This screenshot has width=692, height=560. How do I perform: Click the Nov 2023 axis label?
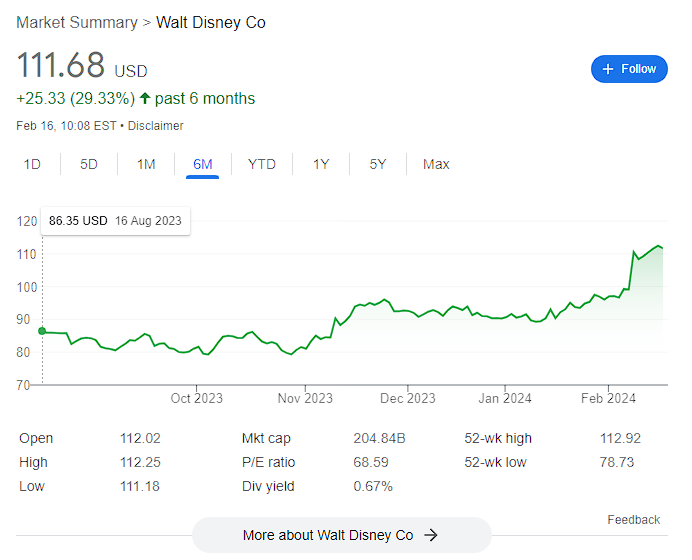[x=305, y=398]
